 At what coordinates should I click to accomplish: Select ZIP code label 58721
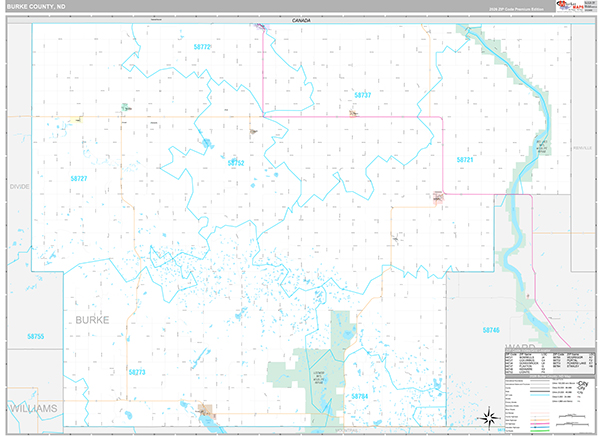pyautogui.click(x=465, y=160)
